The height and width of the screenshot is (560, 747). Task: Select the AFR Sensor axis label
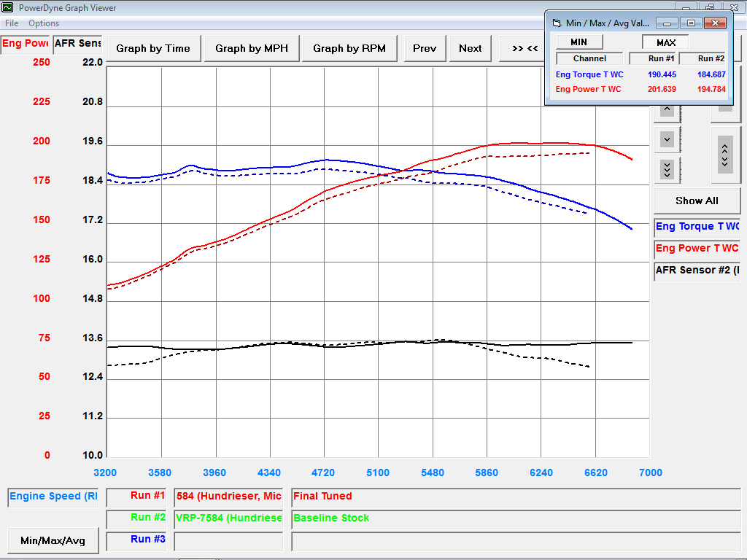click(77, 44)
